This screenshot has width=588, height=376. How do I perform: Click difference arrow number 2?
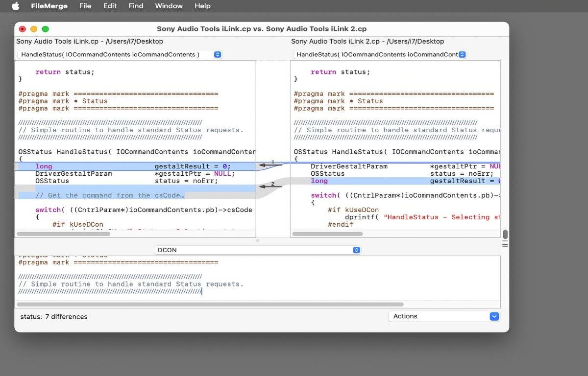tap(271, 187)
